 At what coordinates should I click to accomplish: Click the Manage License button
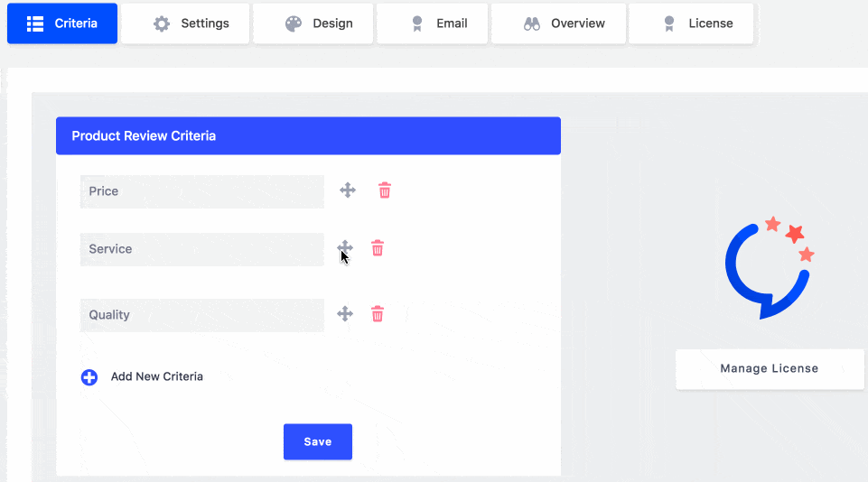[770, 368]
